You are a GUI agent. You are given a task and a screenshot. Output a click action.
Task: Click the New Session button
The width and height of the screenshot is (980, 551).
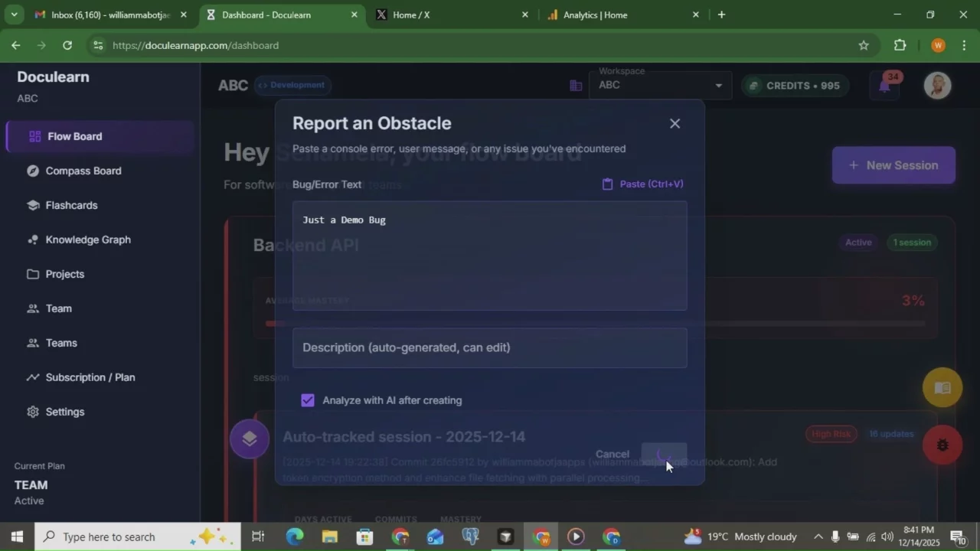click(x=893, y=165)
